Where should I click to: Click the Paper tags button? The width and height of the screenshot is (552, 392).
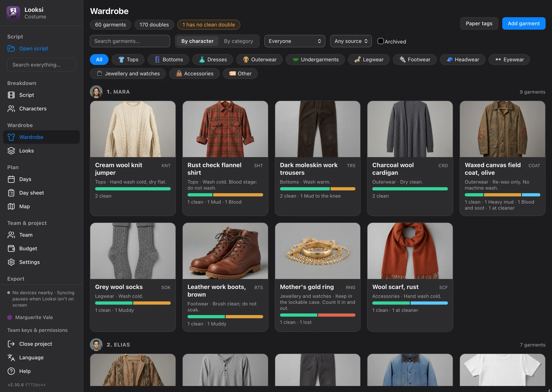479,23
